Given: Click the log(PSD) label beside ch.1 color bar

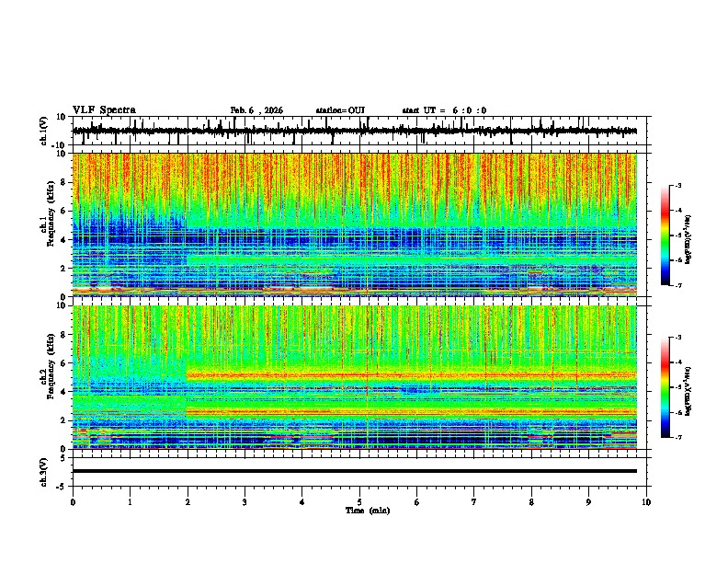Looking at the screenshot, I should 688,240.
